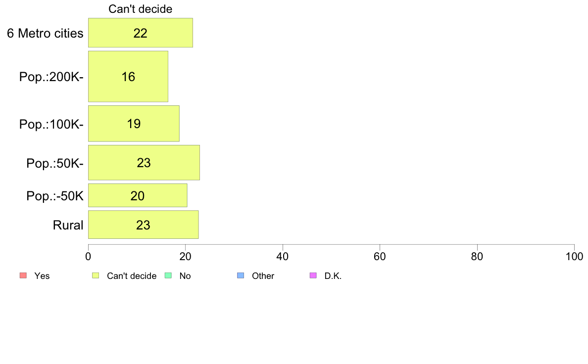
Task: Select the Rural bar showing 23
Action: tap(143, 225)
